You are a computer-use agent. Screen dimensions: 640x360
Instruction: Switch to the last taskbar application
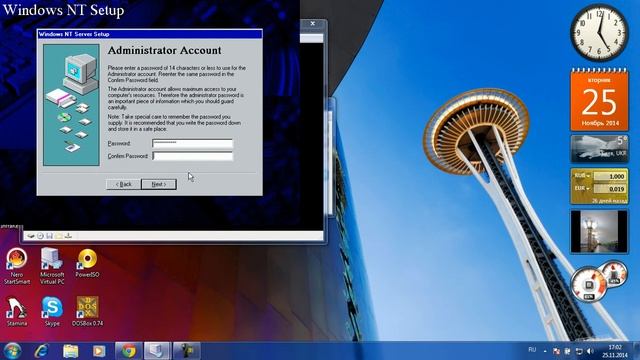187,351
